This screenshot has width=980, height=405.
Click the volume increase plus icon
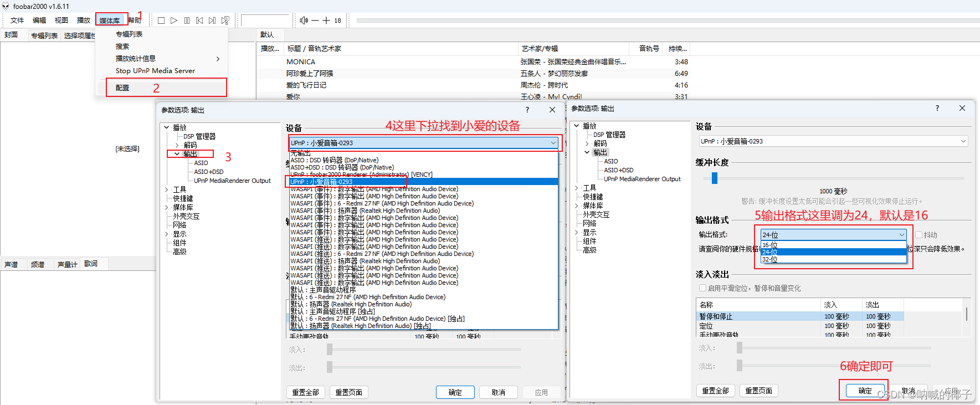[326, 20]
